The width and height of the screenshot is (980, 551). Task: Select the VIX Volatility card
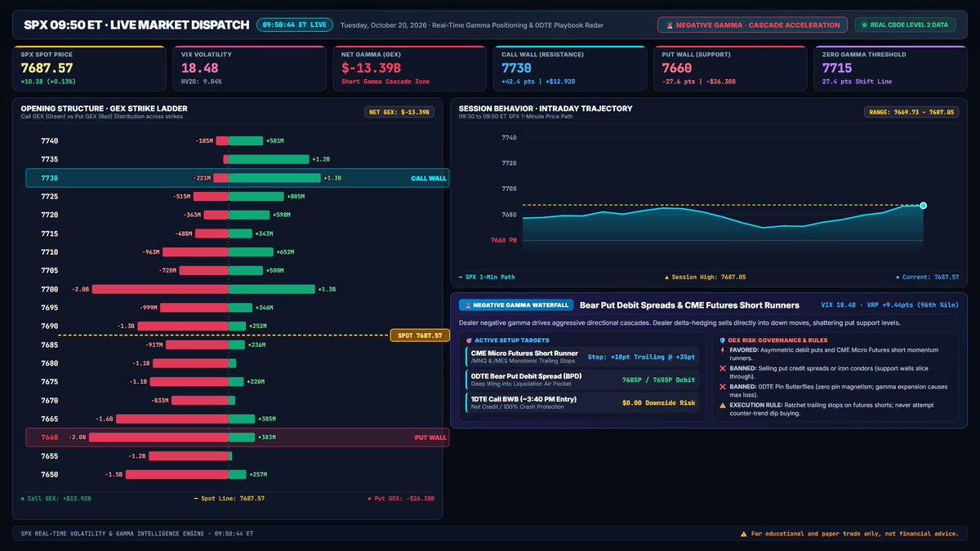pos(249,68)
